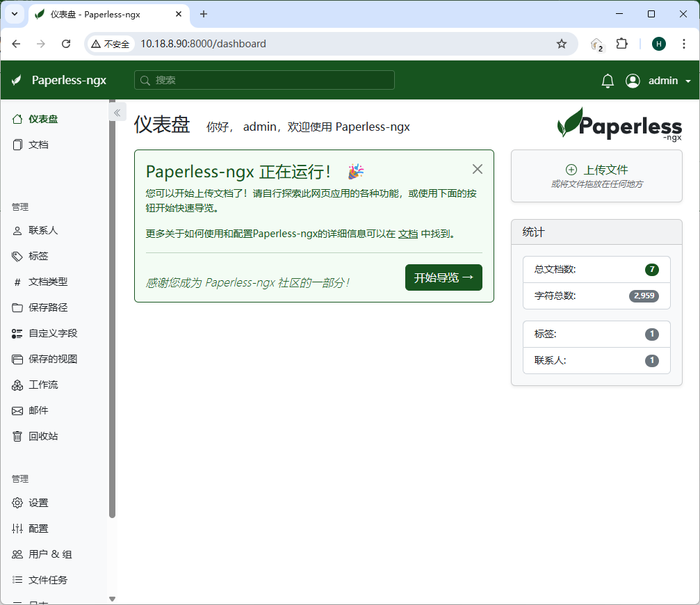This screenshot has height=605, width=700.
Task: Click the Paperless-ngx leaf logo in header
Action: (x=17, y=81)
